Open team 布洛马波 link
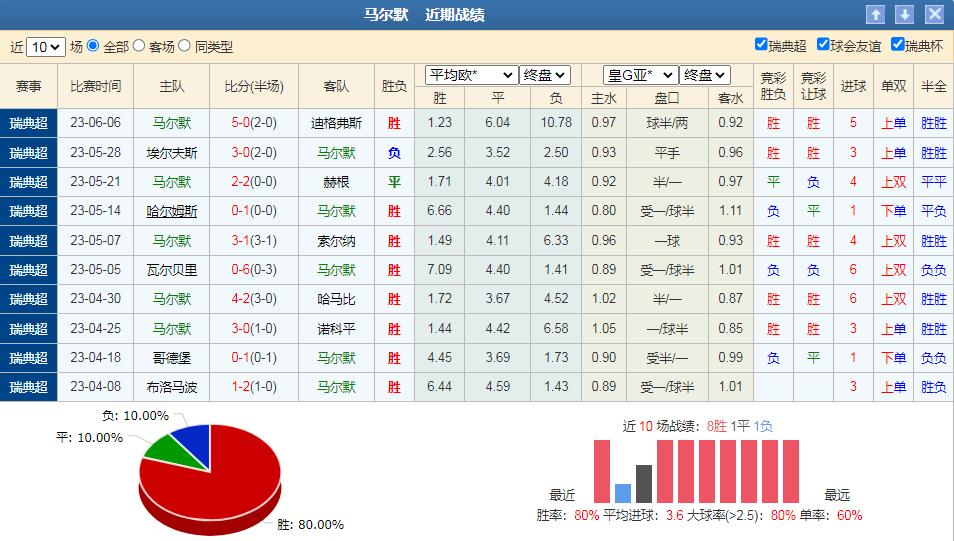This screenshot has height=541, width=954. [x=172, y=387]
